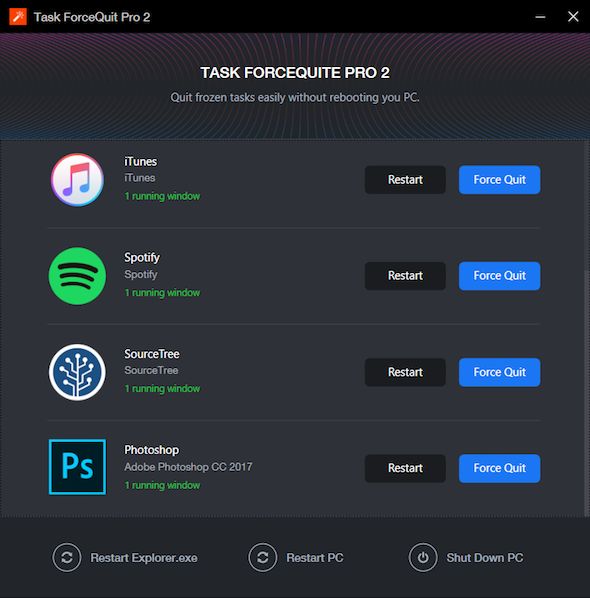Click the Restart Explorer.exe circular arrows icon

tap(67, 558)
